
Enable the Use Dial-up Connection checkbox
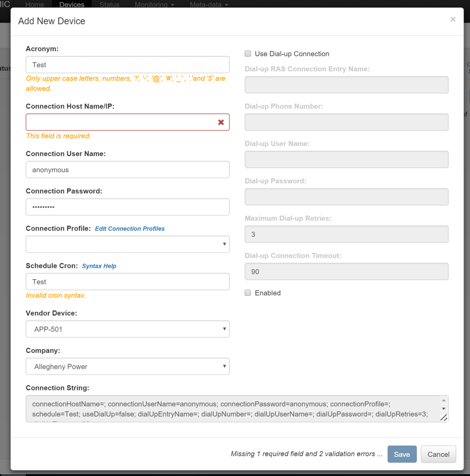tap(248, 53)
